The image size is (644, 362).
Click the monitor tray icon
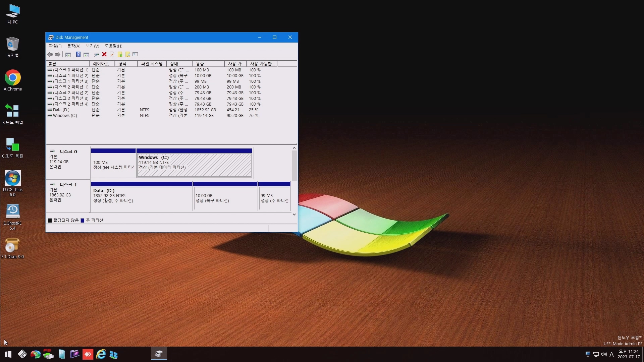588,354
